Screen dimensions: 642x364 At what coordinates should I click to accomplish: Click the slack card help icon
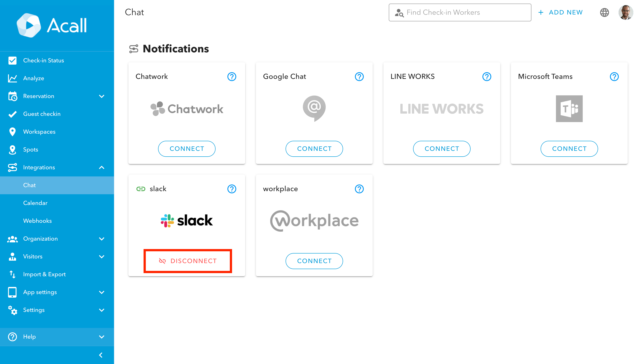click(x=232, y=189)
